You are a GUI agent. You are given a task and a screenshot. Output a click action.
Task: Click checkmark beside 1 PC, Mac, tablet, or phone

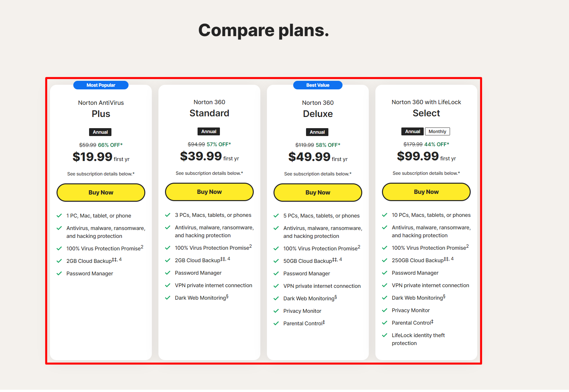click(x=59, y=216)
